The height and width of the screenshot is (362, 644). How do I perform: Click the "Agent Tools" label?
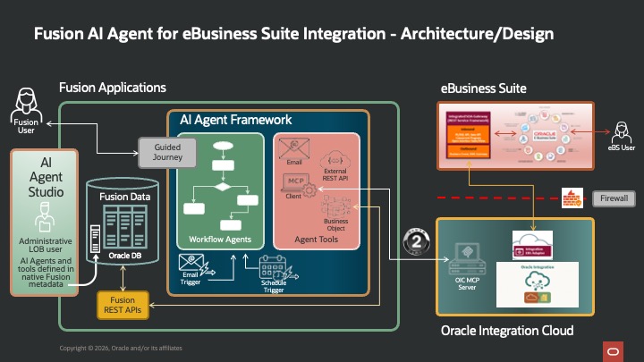tap(317, 240)
